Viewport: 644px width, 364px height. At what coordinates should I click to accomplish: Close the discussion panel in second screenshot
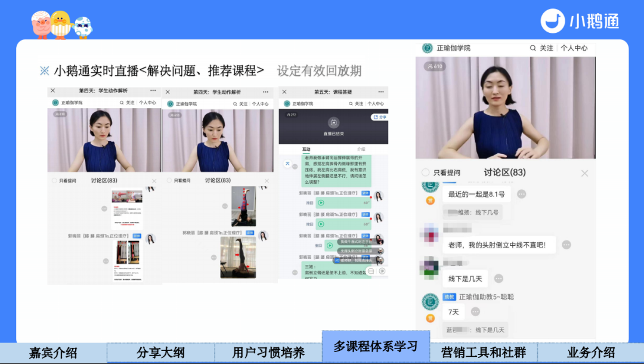(x=267, y=181)
